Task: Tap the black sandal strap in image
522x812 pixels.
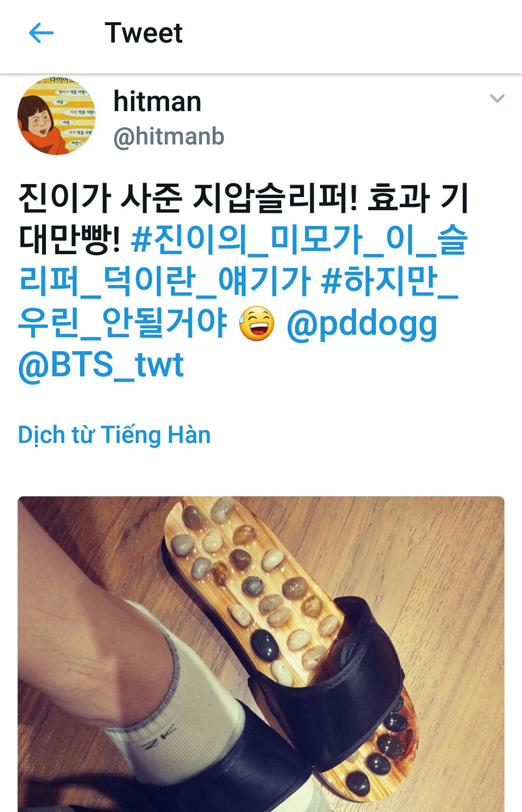Action: 338,676
